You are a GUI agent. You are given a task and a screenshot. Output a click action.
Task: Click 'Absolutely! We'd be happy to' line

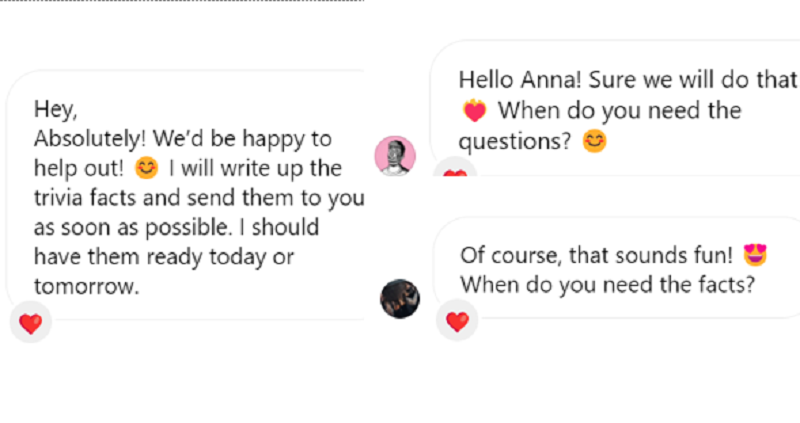coord(182,138)
